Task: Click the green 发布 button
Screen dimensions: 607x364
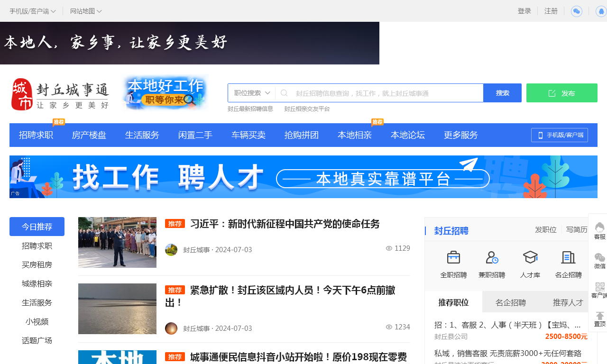Action: coord(562,93)
